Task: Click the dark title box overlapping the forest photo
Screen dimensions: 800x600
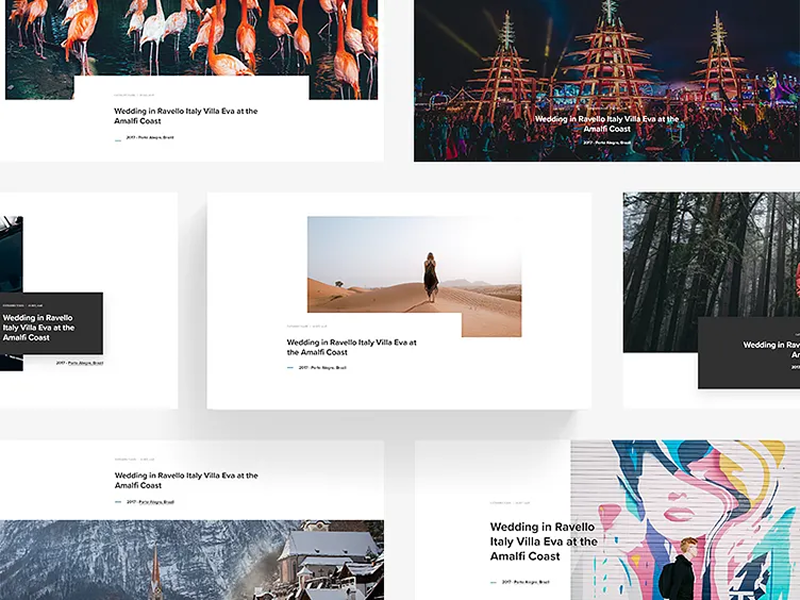Action: tap(749, 353)
